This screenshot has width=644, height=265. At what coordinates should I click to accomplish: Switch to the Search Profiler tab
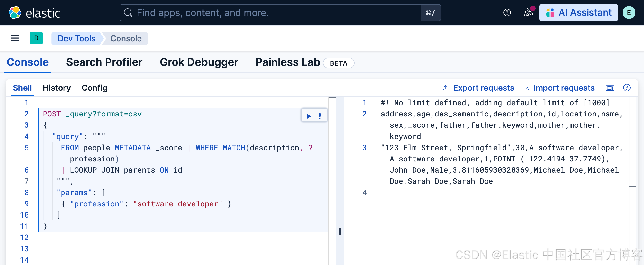tap(104, 62)
